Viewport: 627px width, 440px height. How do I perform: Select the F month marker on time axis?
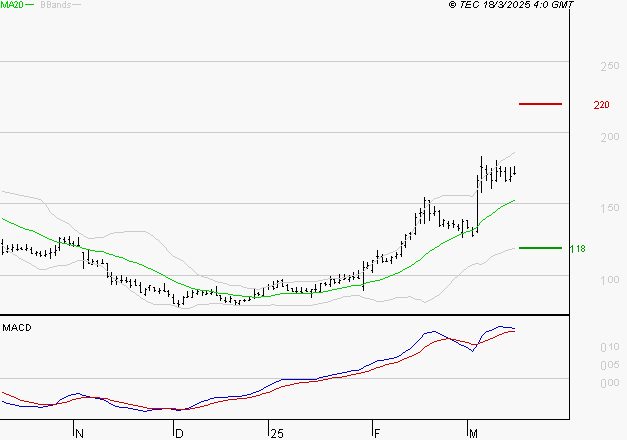(x=377, y=432)
